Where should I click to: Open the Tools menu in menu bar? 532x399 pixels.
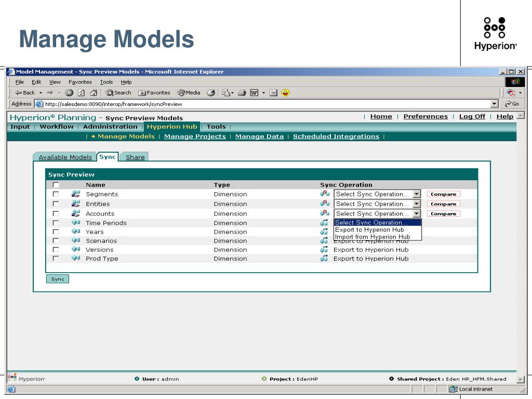click(x=106, y=82)
